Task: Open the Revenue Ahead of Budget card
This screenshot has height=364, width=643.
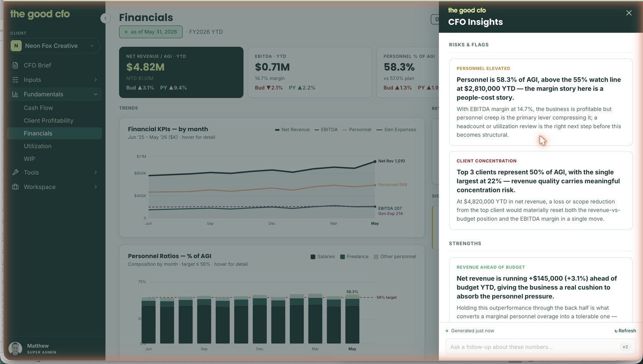Action: pos(541,290)
